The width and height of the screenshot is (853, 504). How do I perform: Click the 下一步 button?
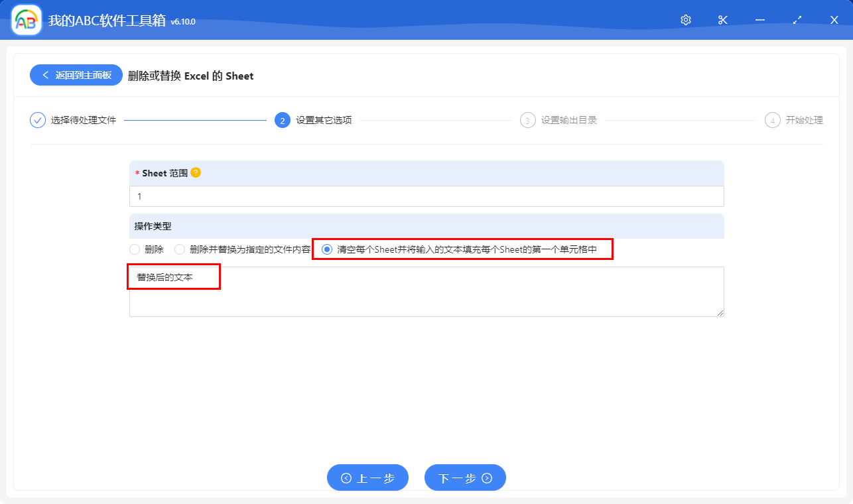click(465, 477)
